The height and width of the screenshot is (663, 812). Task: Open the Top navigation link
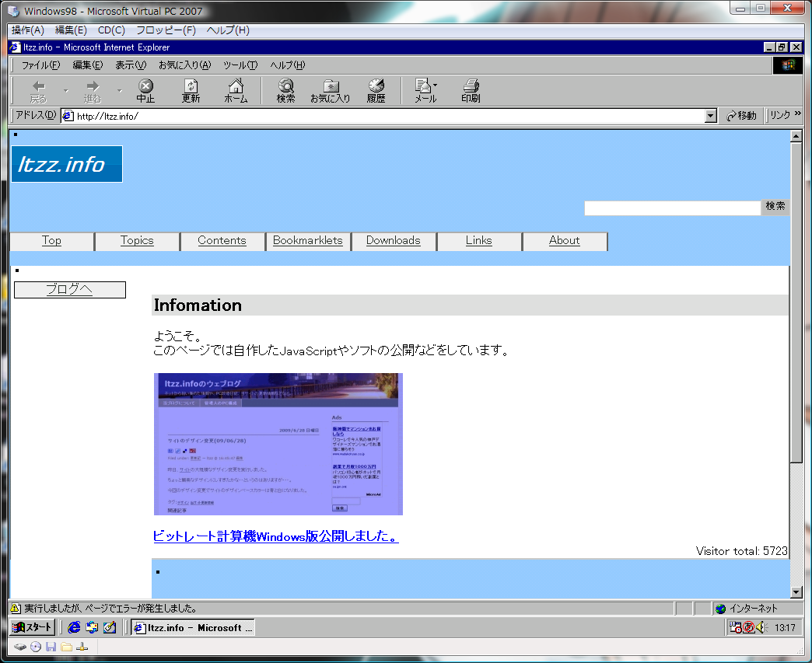[51, 240]
